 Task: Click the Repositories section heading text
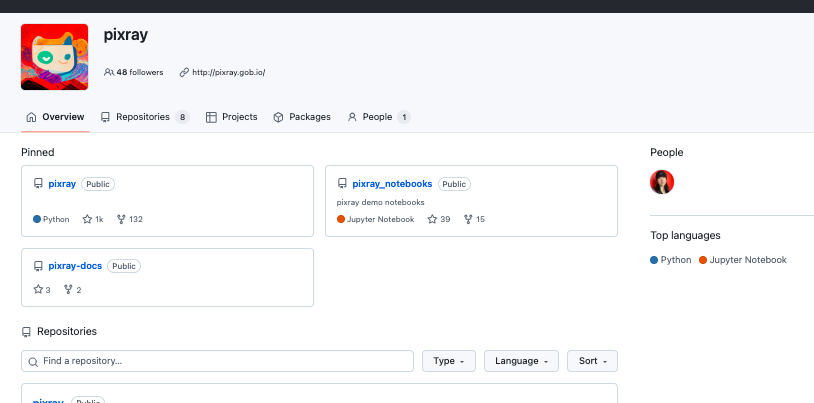[67, 331]
